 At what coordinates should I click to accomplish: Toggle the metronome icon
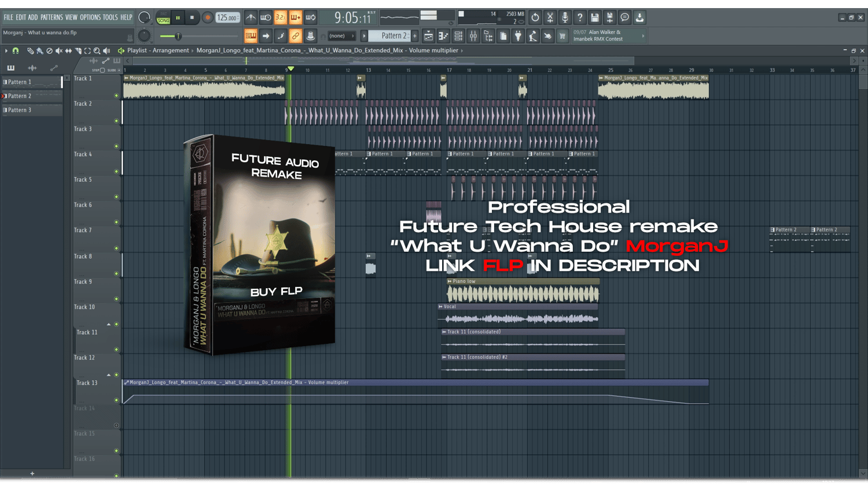pyautogui.click(x=251, y=17)
